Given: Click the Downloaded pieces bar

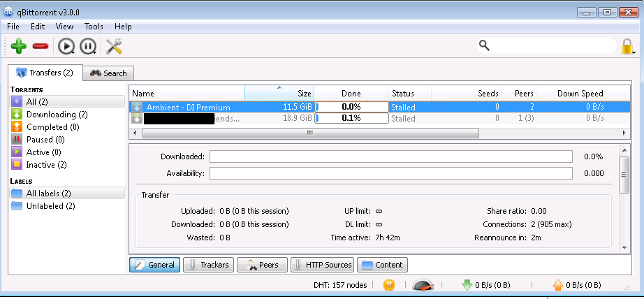Looking at the screenshot, I should [391, 156].
